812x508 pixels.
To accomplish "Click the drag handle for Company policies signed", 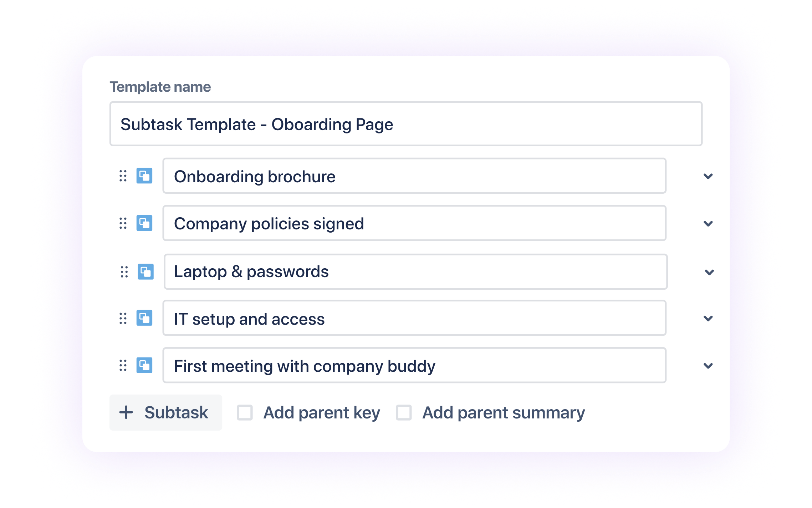I will [123, 223].
